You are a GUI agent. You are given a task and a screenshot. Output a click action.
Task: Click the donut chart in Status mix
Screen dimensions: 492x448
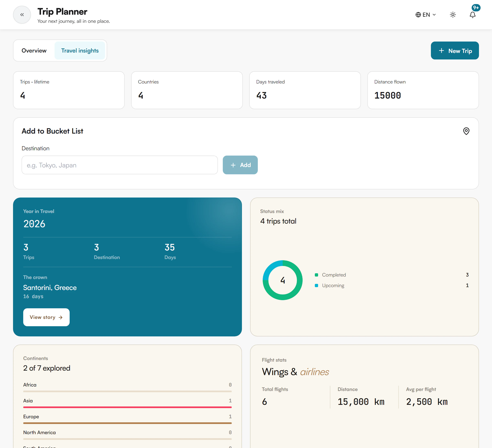pyautogui.click(x=283, y=280)
